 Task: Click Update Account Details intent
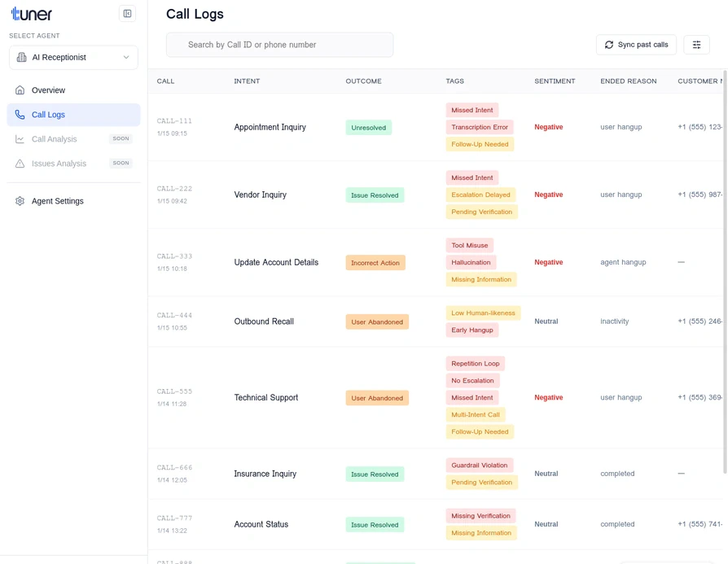point(276,262)
